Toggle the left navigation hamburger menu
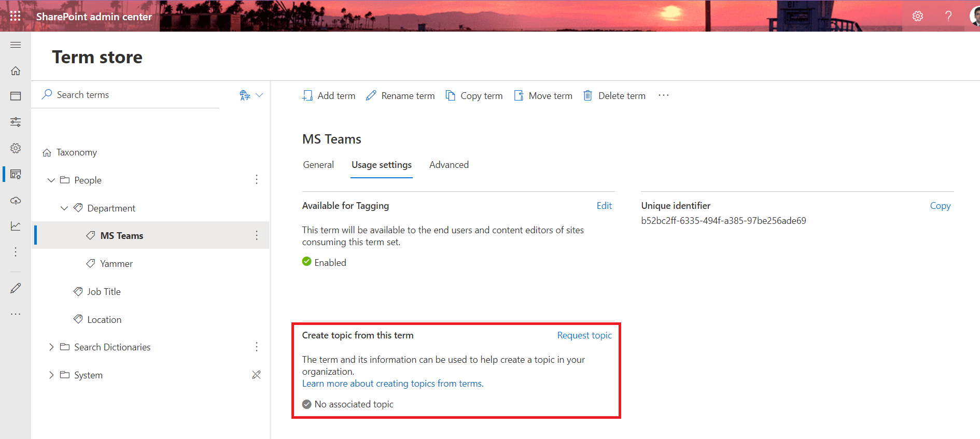980x439 pixels. tap(16, 45)
